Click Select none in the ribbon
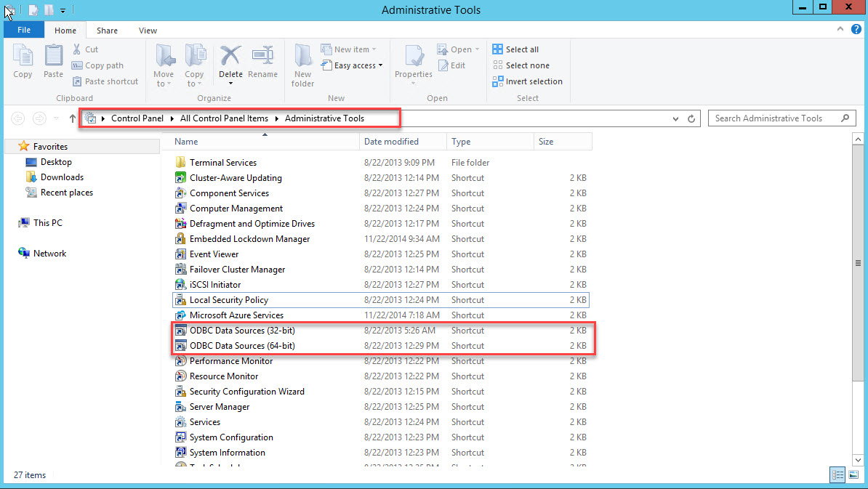 pyautogui.click(x=521, y=65)
